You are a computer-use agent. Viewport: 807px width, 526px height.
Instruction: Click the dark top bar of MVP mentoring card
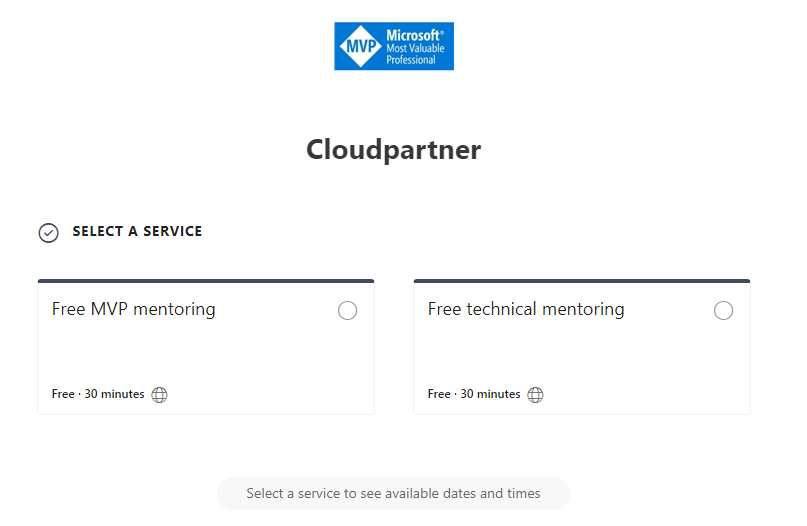point(206,281)
